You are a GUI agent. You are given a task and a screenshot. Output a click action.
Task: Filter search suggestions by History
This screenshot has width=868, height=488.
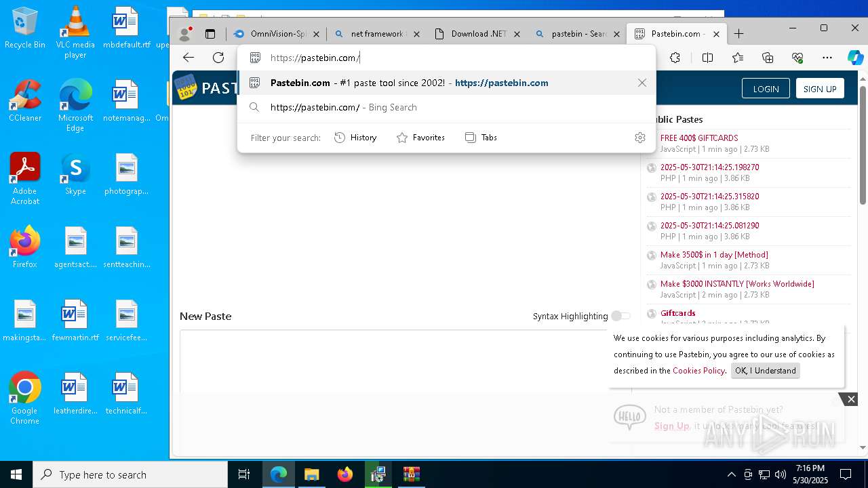coord(356,138)
